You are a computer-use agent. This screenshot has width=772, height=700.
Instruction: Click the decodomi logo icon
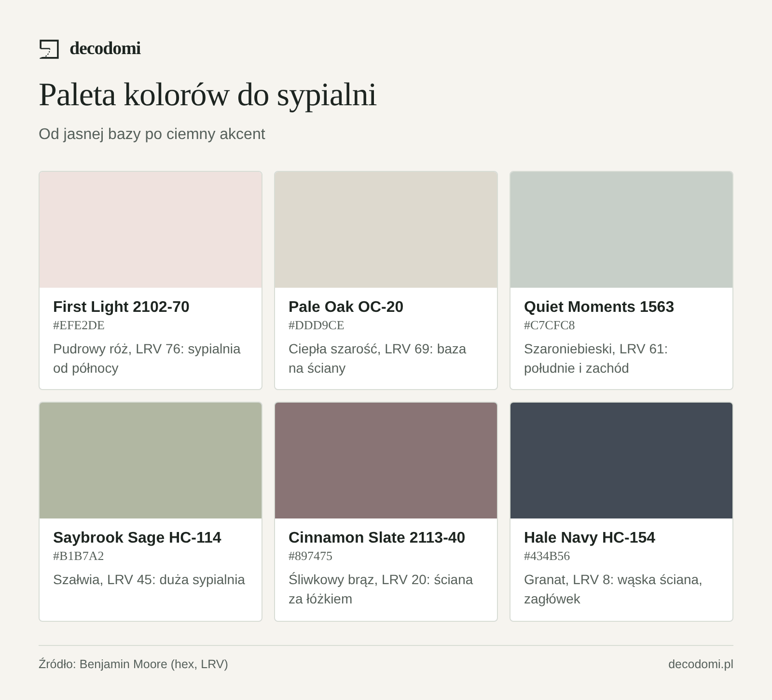49,49
